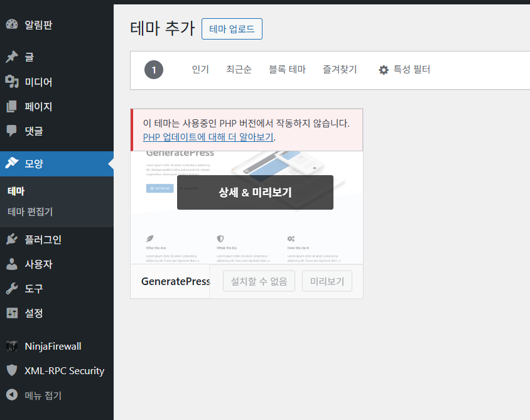The height and width of the screenshot is (420, 530).
Task: Open the 특성 필터 gear filter
Action: tap(405, 70)
